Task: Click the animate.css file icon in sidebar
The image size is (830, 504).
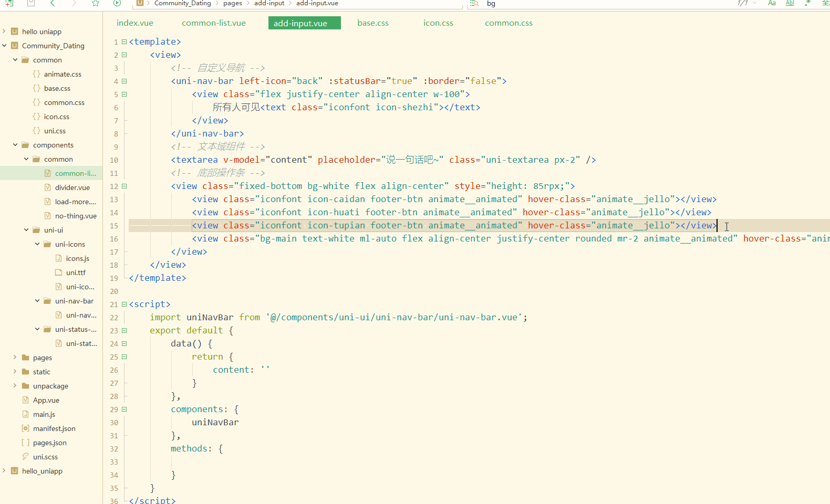Action: pyautogui.click(x=36, y=74)
